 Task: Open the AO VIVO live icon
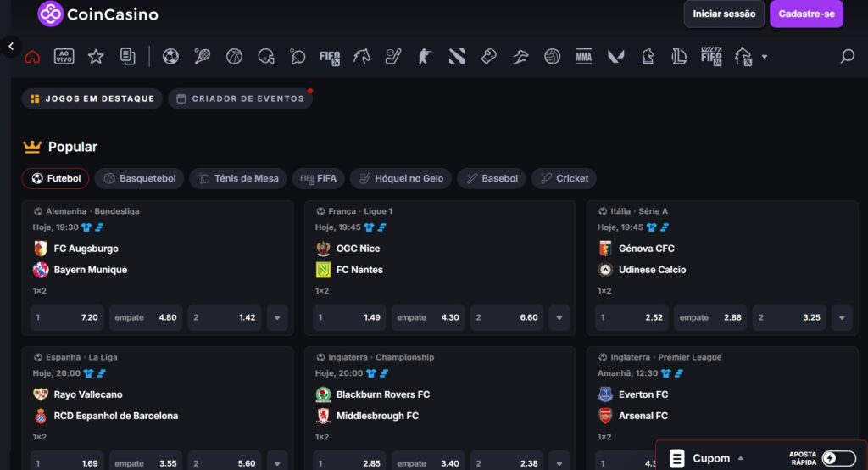pos(64,57)
